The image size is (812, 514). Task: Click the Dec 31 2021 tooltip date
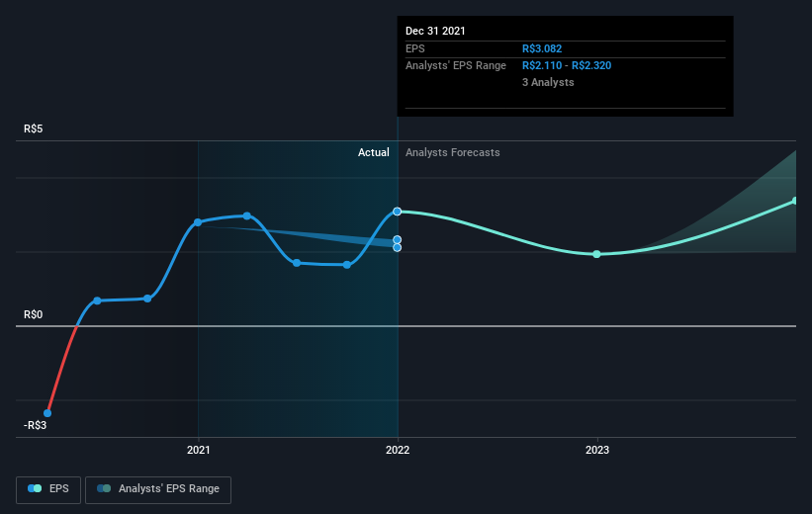tap(435, 31)
